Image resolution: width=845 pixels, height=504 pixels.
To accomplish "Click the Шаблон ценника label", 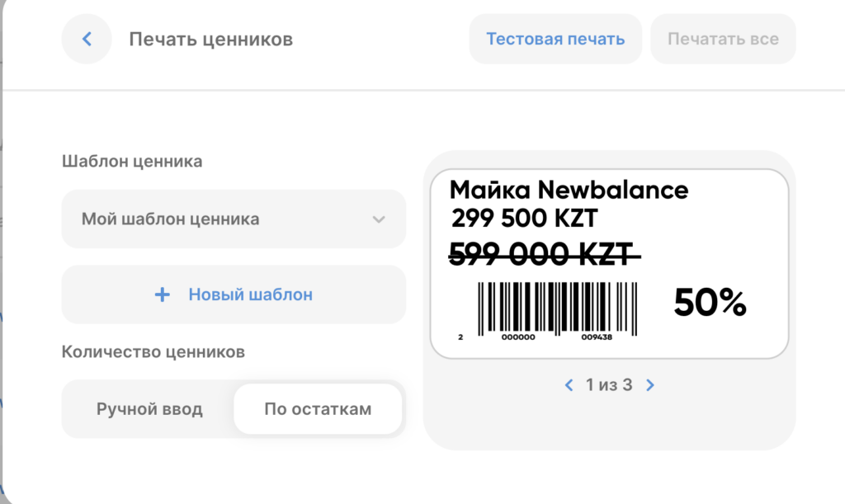I will (132, 161).
